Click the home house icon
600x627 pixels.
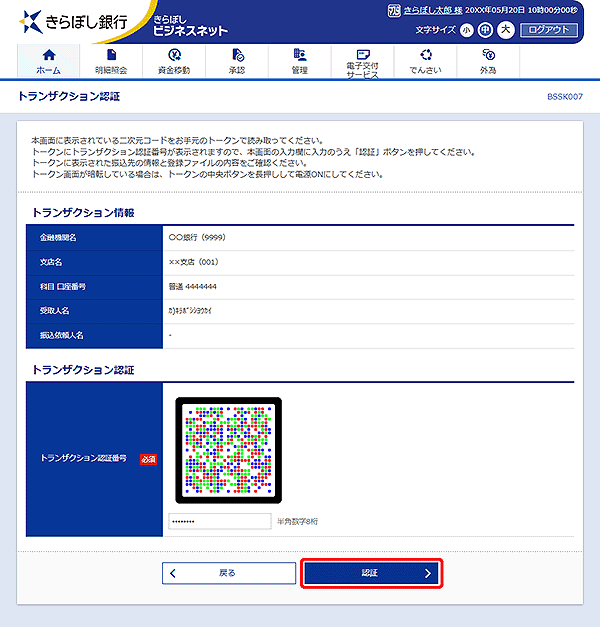click(x=49, y=55)
